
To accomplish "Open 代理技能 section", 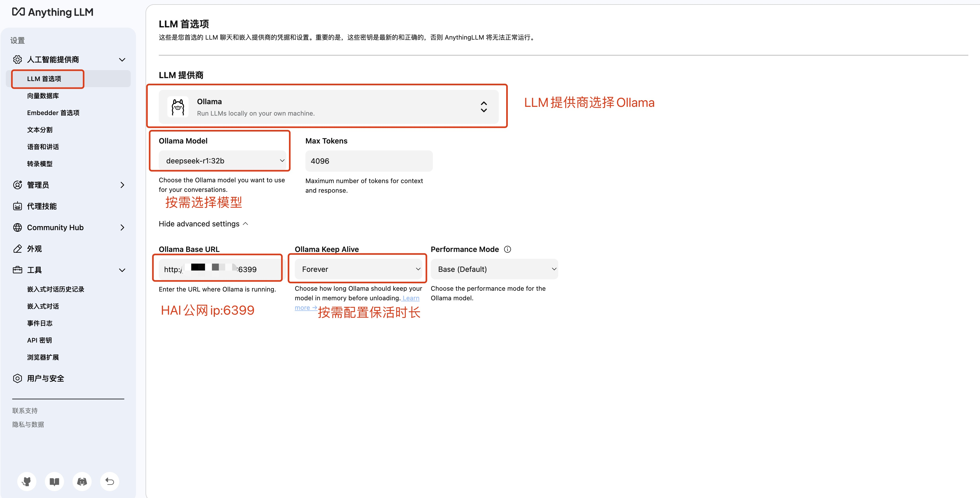I will (41, 206).
